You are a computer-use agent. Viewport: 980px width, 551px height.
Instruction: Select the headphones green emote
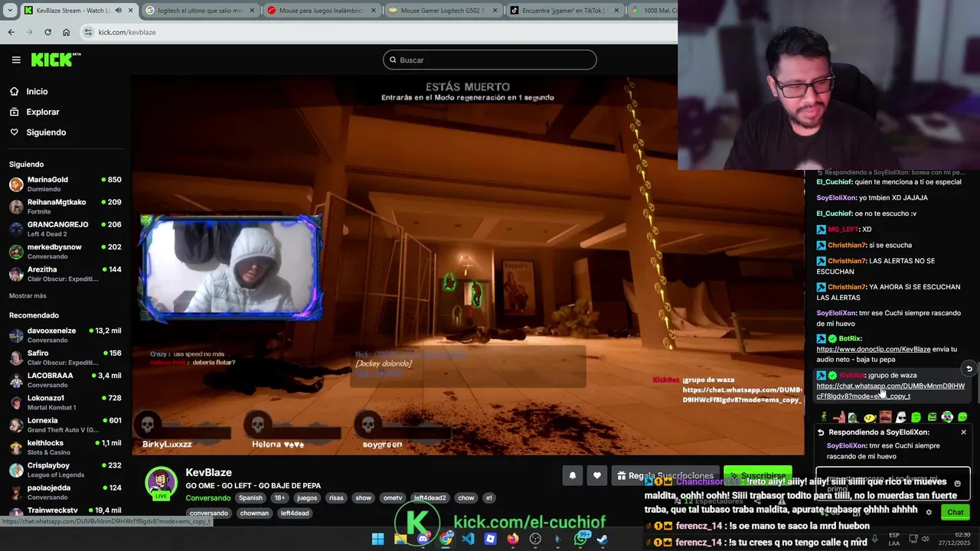point(947,417)
